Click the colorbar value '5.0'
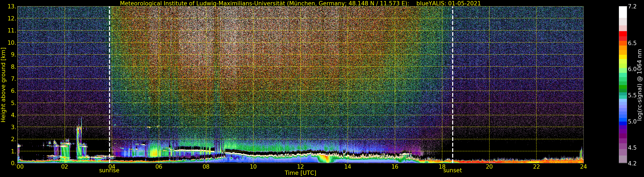Image resolution: width=644 pixels, height=177 pixels. 632,121
